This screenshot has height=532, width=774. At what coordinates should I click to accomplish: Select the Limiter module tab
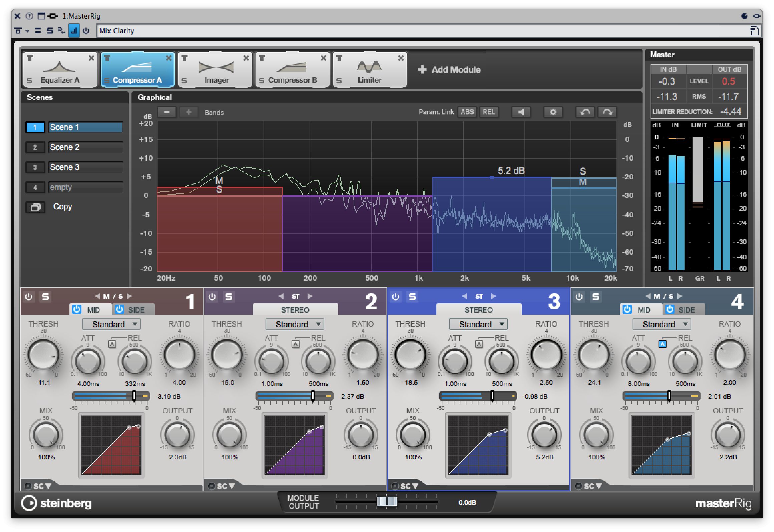coord(370,69)
